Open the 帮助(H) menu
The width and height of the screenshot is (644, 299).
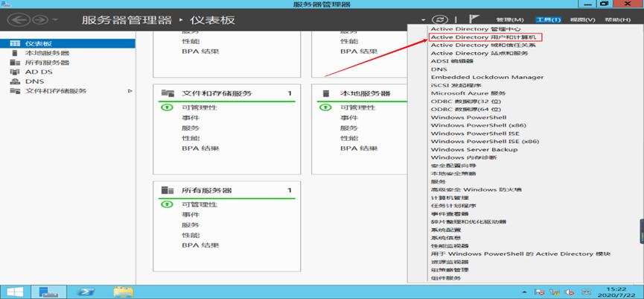point(617,19)
